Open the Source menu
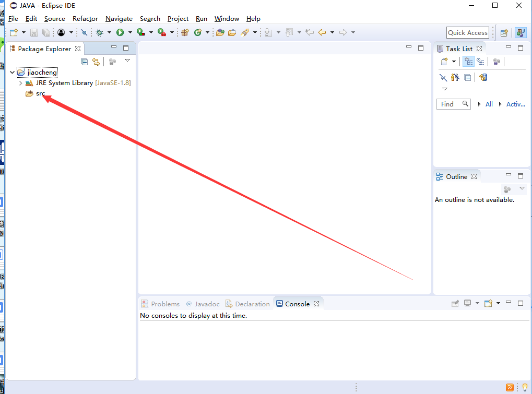 click(55, 19)
